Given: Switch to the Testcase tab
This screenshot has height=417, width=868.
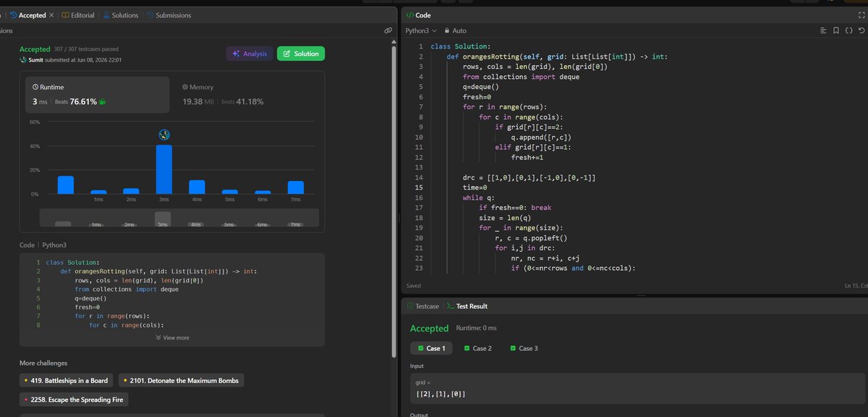Looking at the screenshot, I should (424, 306).
